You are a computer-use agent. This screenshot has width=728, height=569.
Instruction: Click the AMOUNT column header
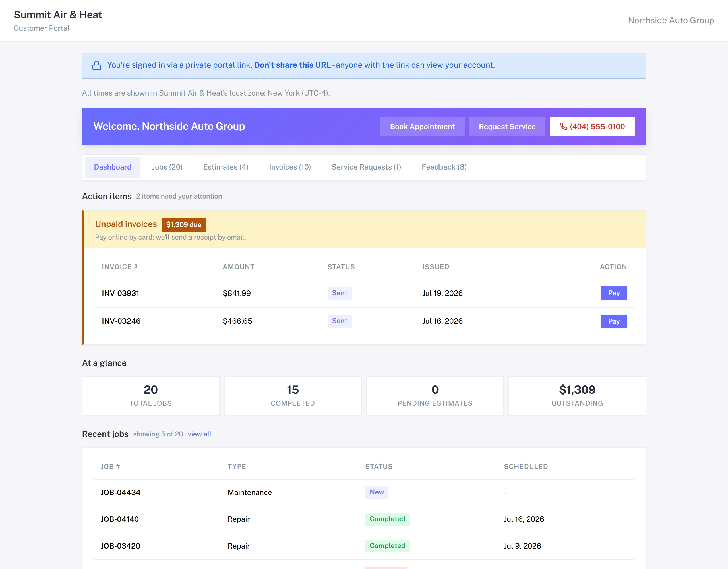point(238,267)
